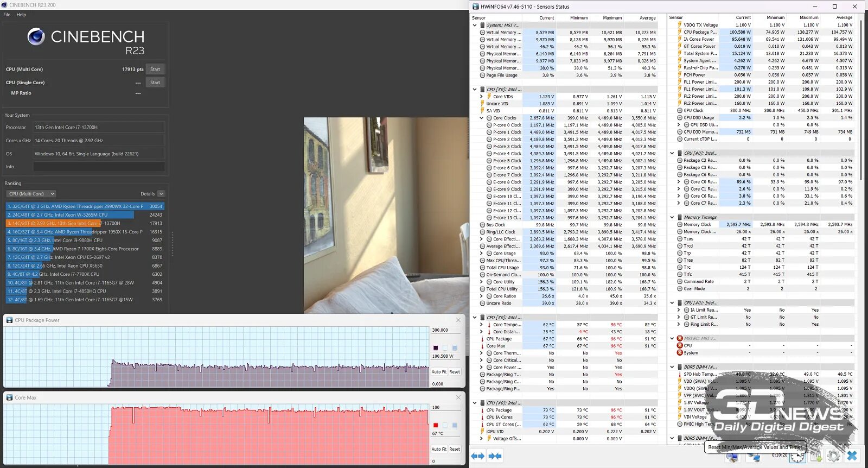Image resolution: width=868 pixels, height=468 pixels.
Task: Collapse the Core Clocks tree row
Action: [481, 118]
